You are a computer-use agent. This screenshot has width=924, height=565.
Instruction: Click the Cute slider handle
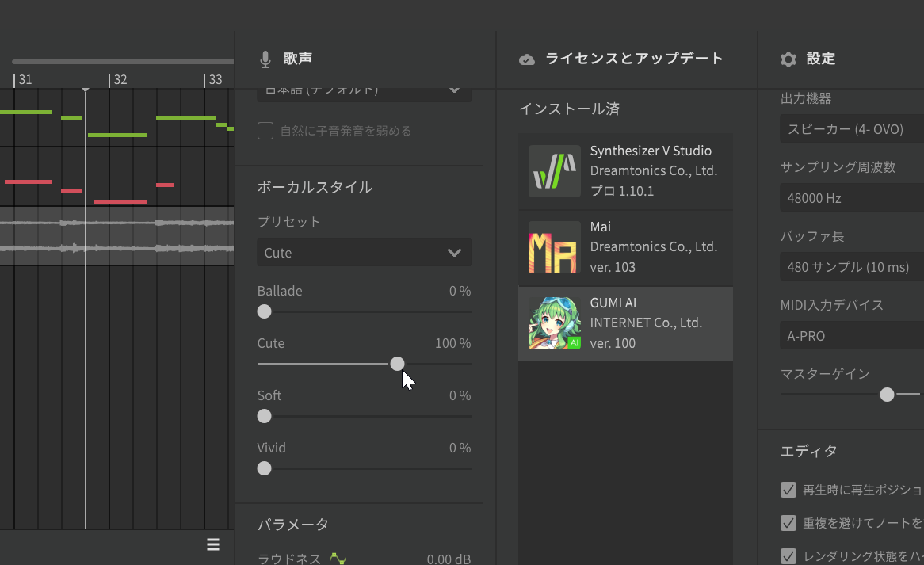coord(397,364)
